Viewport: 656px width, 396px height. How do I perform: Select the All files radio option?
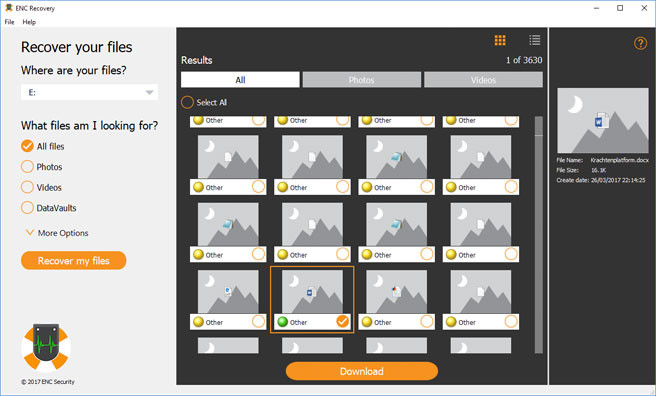[27, 146]
